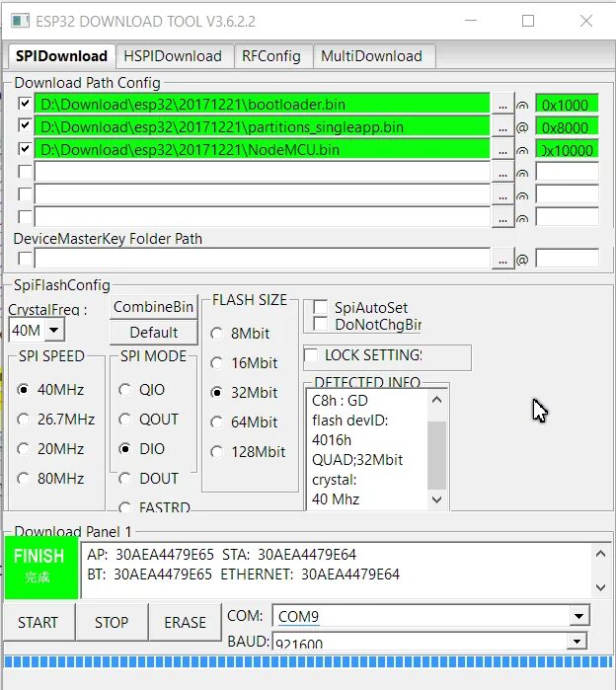This screenshot has width=616, height=690.
Task: Maximize the ESP32 Download Tool window
Action: point(528,21)
